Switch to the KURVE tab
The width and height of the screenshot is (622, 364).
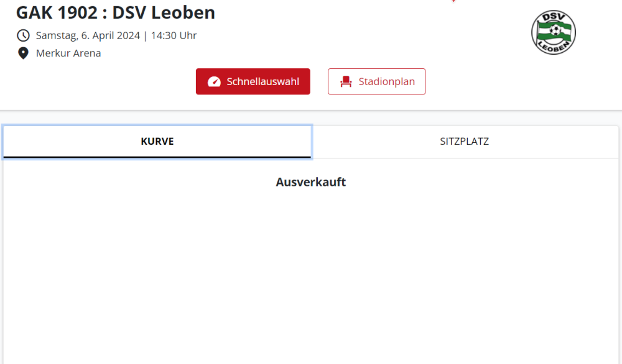pos(157,142)
